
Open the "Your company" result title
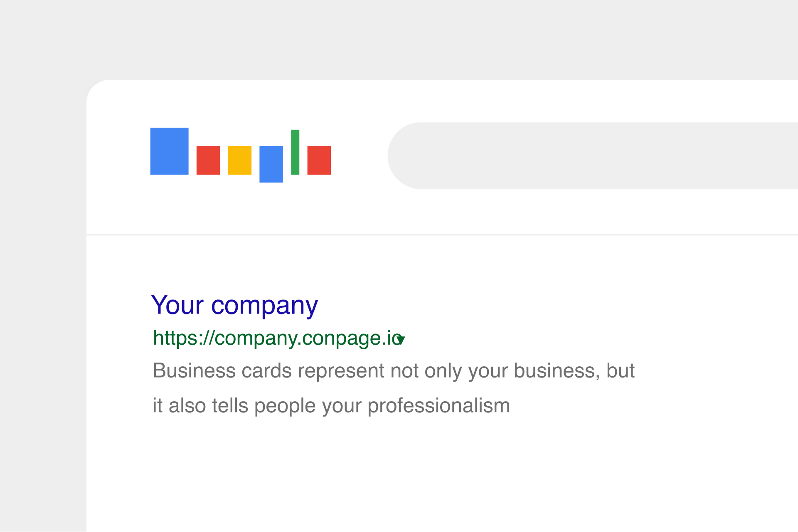pos(234,306)
